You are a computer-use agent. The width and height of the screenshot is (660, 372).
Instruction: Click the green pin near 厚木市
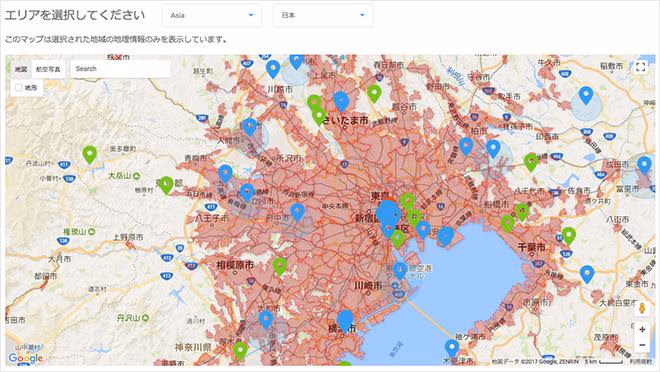pyautogui.click(x=240, y=351)
